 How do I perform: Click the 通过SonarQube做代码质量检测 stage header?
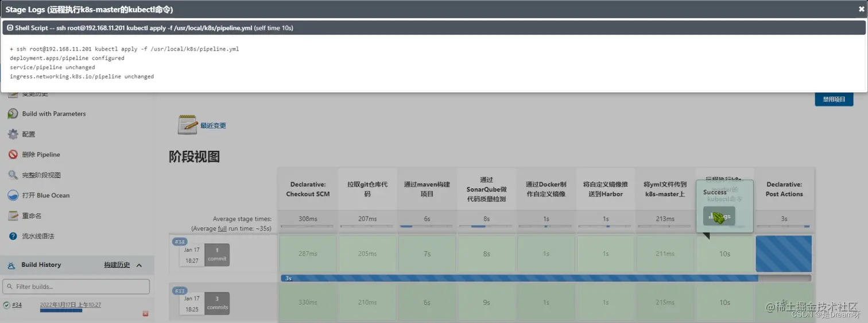coord(487,189)
